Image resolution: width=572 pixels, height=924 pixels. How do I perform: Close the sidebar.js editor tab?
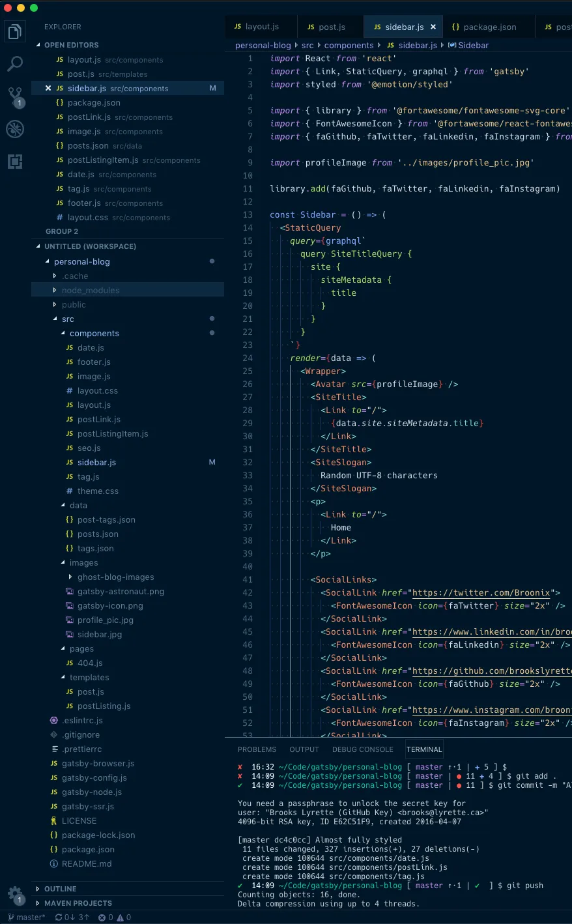click(433, 27)
